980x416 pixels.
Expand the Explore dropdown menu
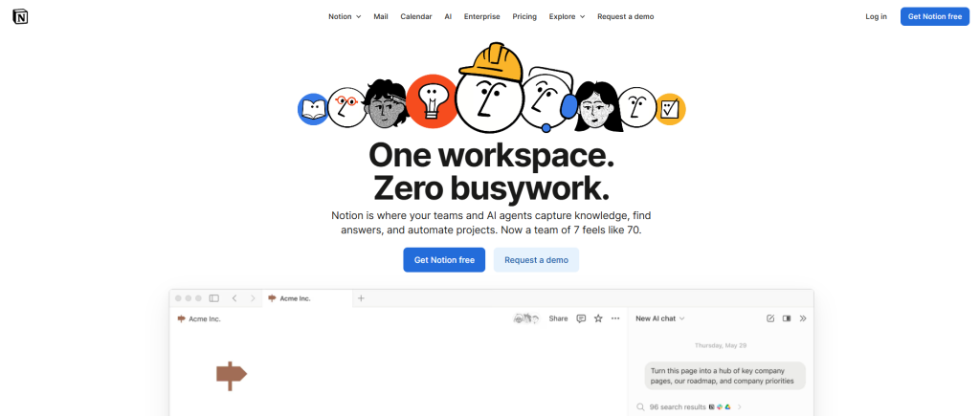(567, 16)
